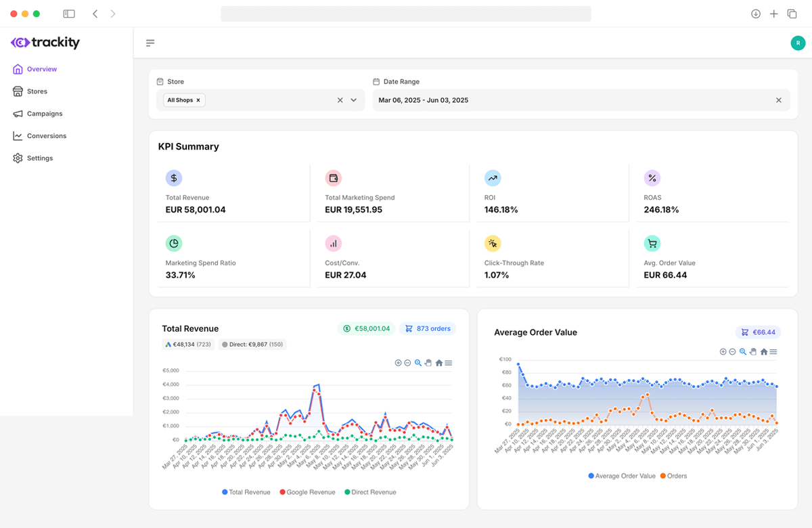Reset zoom on Total Revenue chart
The image size is (812, 528).
(438, 364)
